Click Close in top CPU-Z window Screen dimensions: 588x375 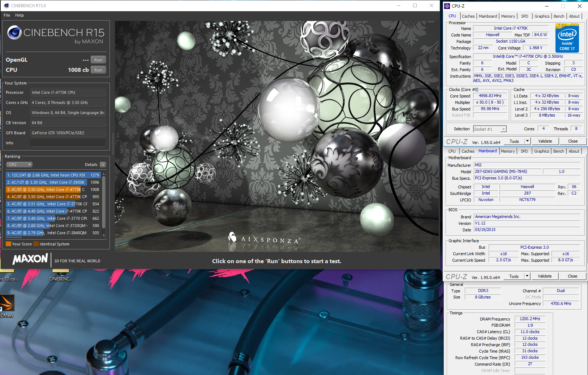point(573,141)
